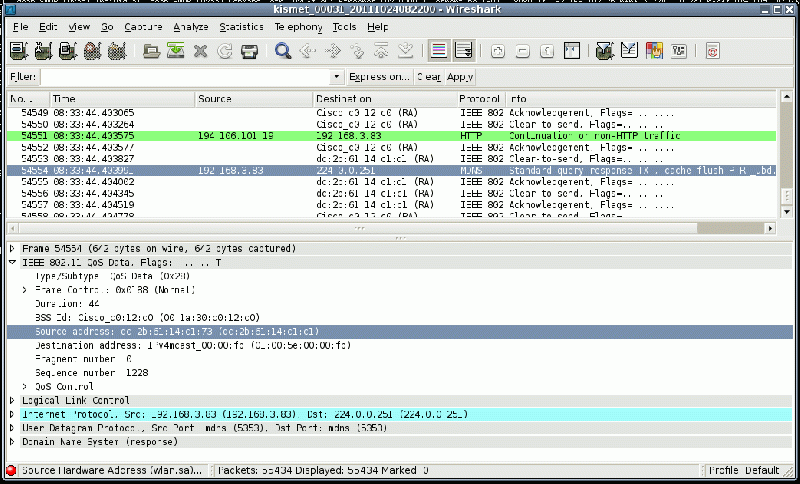
Task: Edit display filters icon
Action: (630, 51)
